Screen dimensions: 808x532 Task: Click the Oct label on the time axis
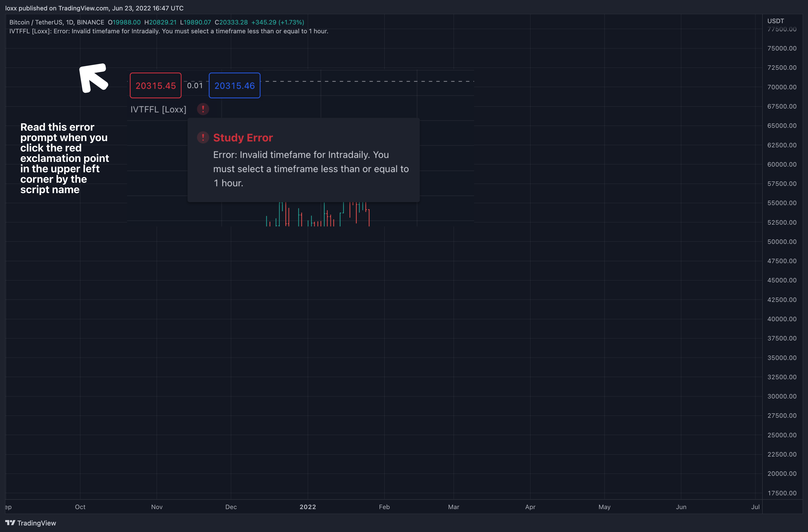pos(80,507)
